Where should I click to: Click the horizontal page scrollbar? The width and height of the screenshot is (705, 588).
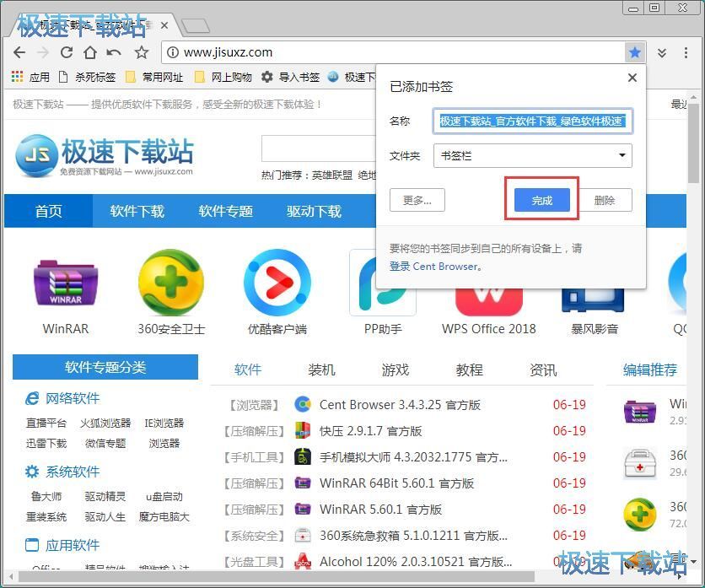point(276,576)
